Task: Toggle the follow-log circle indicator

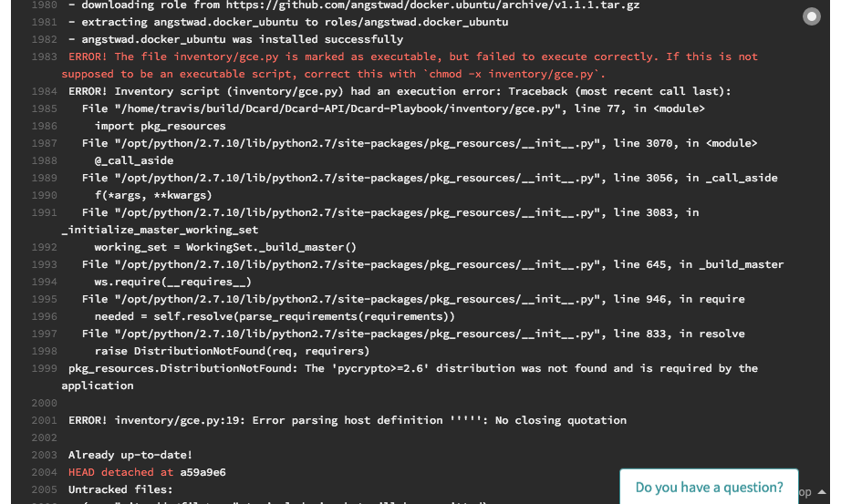Action: pos(811,16)
